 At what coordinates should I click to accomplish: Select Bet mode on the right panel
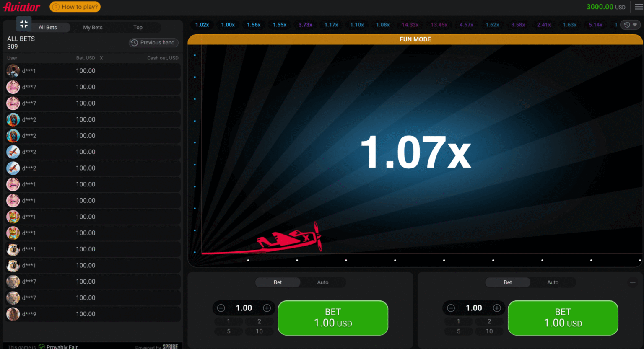tap(507, 282)
